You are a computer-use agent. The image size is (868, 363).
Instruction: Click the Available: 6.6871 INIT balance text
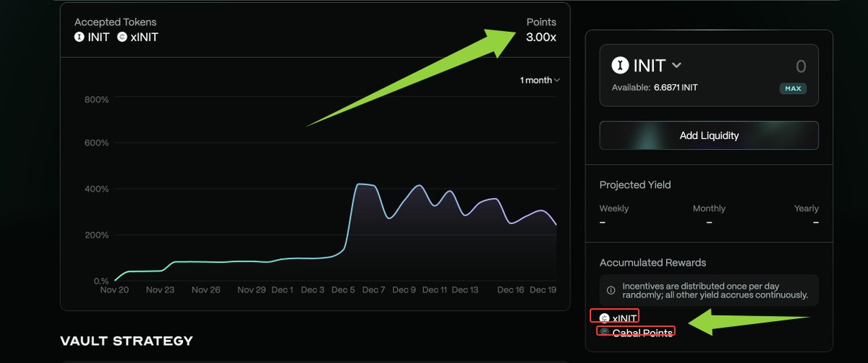(655, 87)
